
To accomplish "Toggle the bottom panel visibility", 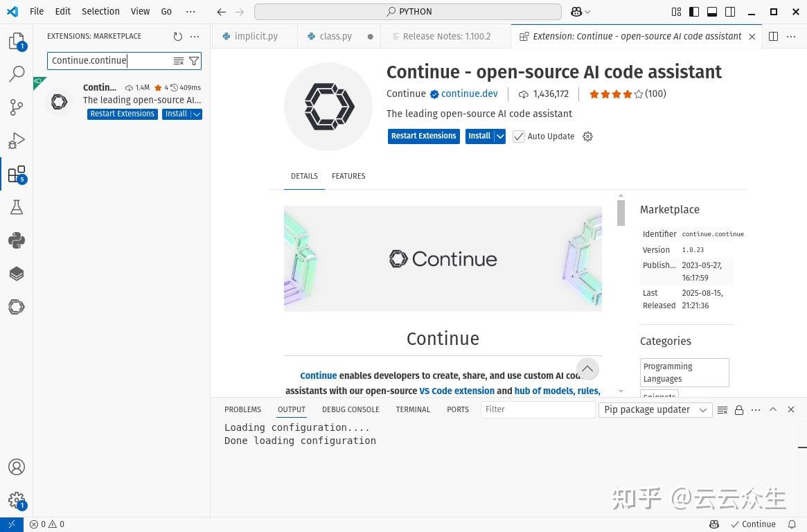I will [x=712, y=12].
